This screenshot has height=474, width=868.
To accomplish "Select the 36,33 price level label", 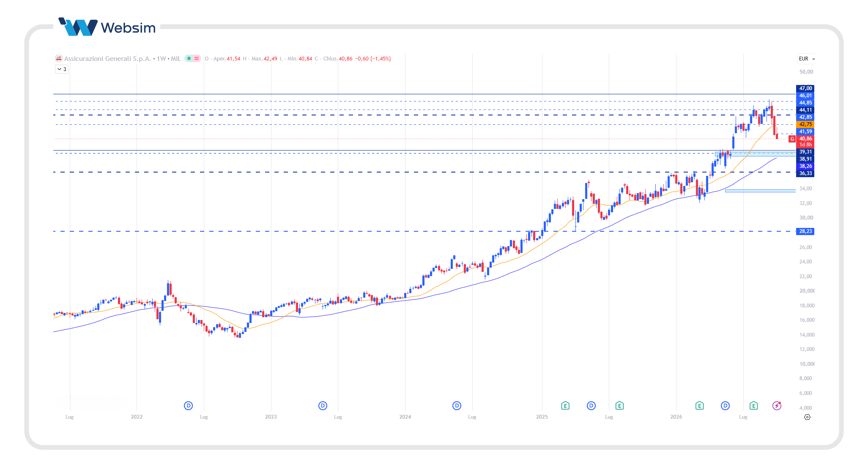I will pyautogui.click(x=805, y=173).
